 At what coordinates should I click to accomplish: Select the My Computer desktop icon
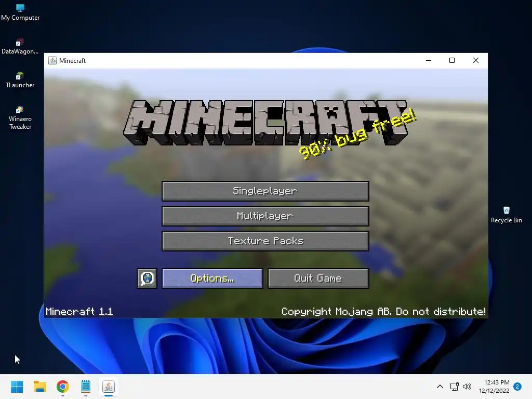(x=20, y=12)
